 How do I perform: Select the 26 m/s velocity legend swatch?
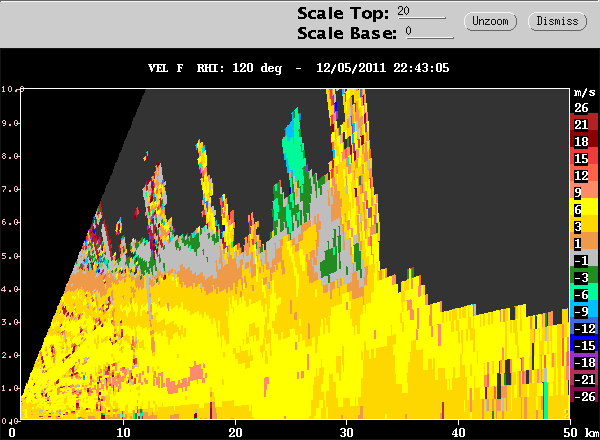pyautogui.click(x=581, y=107)
